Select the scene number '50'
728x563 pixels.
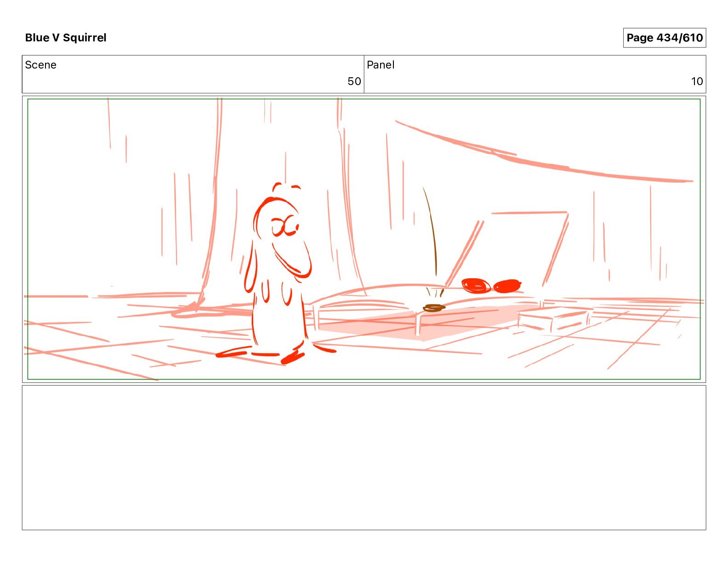tap(354, 81)
